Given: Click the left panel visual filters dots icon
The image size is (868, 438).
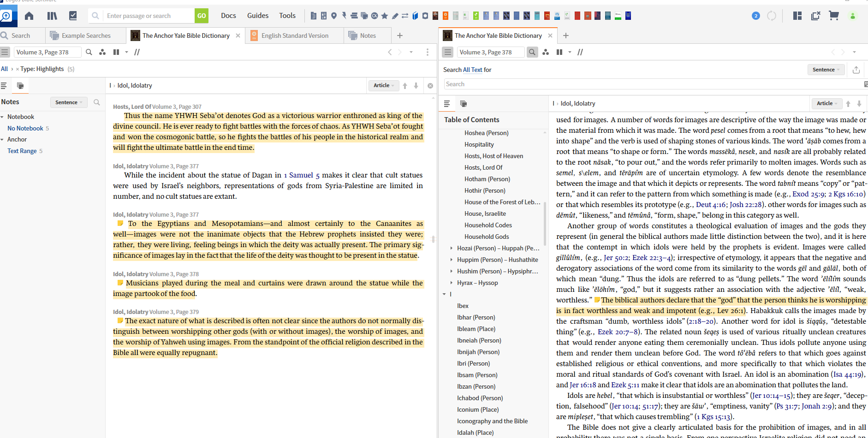Looking at the screenshot, I should pos(102,52).
